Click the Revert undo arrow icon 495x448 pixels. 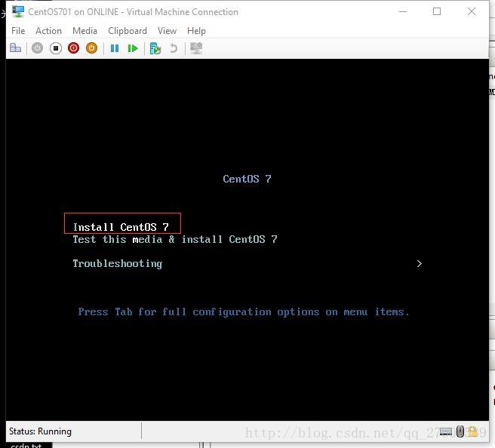[x=174, y=48]
